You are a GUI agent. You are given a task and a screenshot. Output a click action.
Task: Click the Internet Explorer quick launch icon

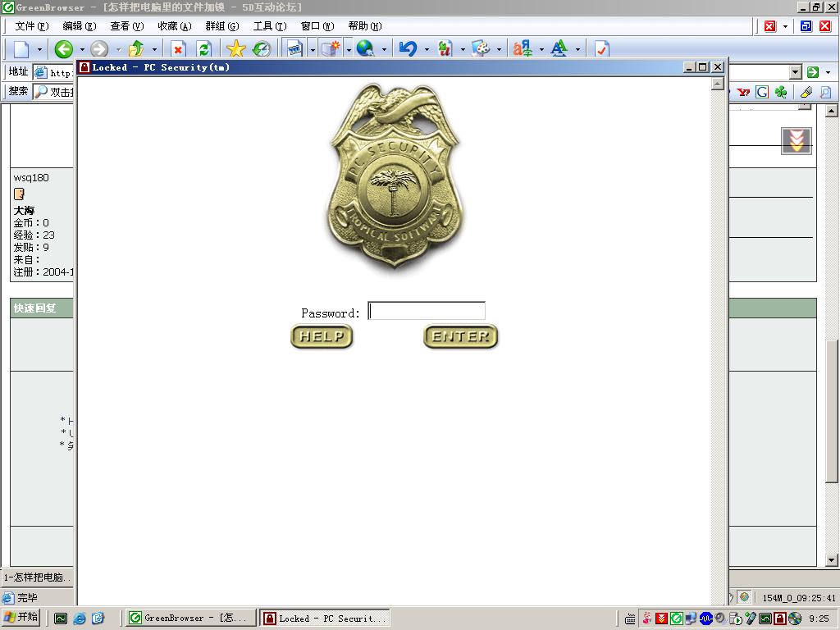(x=80, y=619)
